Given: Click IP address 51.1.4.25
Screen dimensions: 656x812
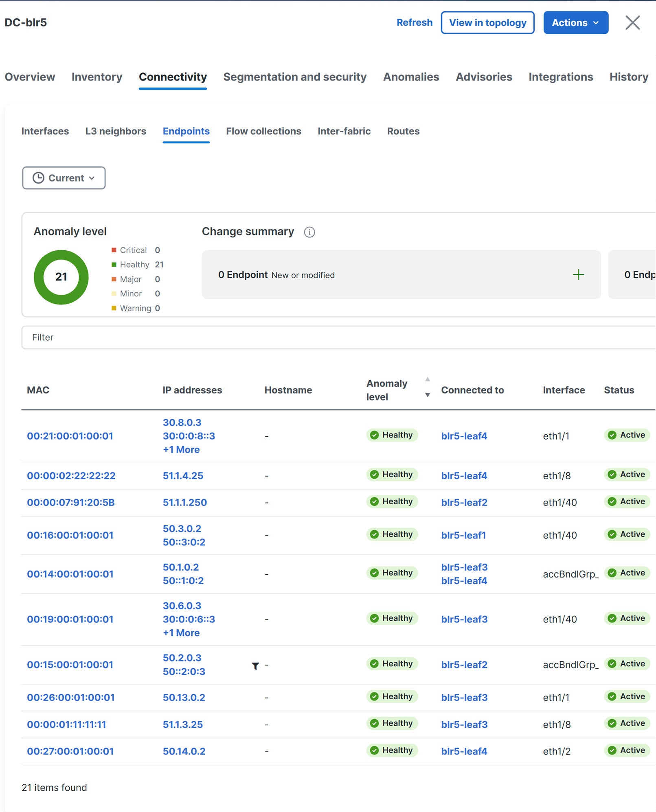Looking at the screenshot, I should [183, 475].
